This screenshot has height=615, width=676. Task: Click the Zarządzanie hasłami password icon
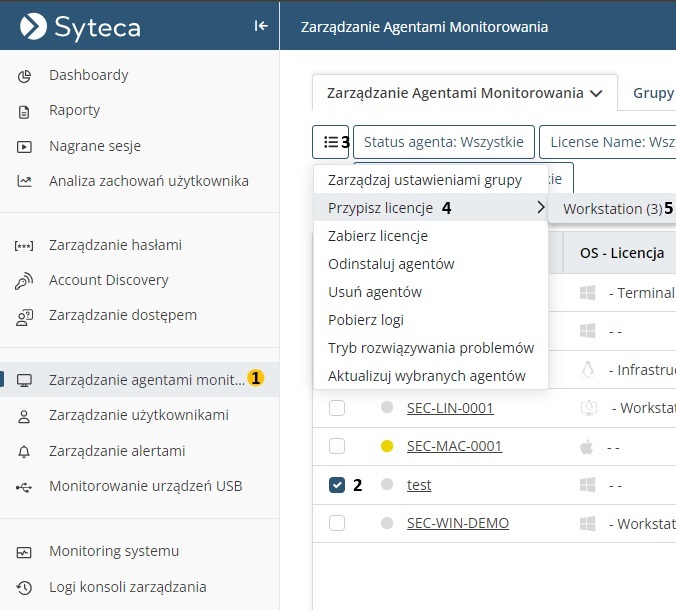25,246
